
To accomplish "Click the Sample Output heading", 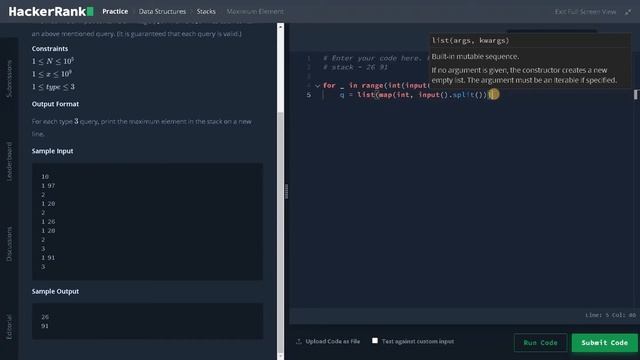I will pyautogui.click(x=56, y=291).
